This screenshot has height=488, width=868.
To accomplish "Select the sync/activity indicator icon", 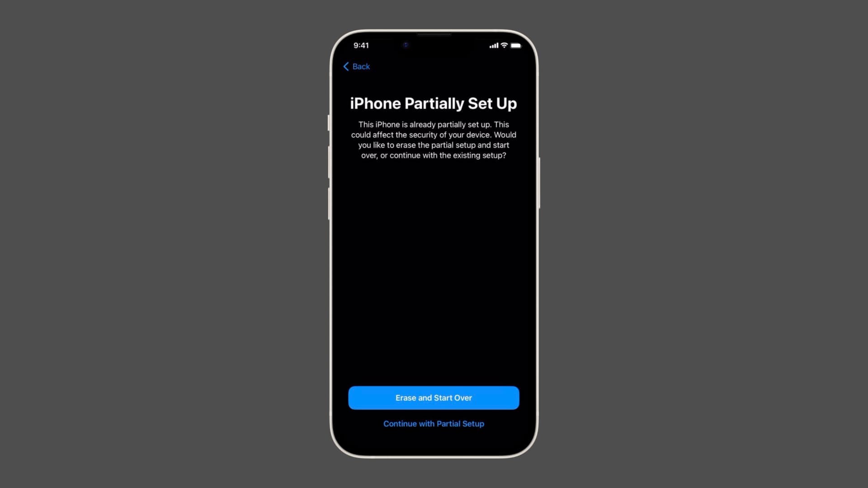I will pos(406,45).
